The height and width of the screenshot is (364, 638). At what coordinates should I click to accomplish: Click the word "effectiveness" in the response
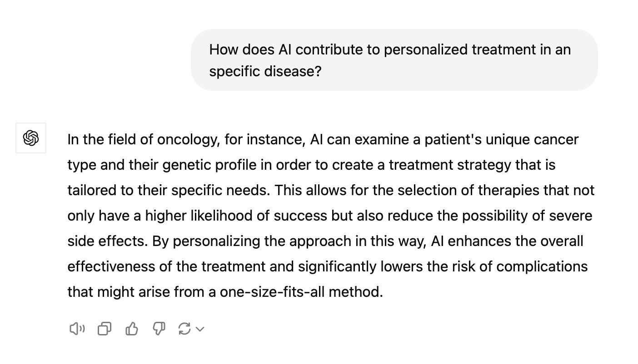pyautogui.click(x=111, y=266)
